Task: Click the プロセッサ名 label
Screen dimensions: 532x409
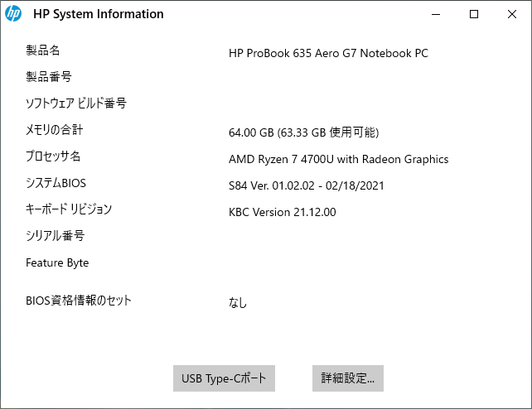Action: (x=53, y=156)
